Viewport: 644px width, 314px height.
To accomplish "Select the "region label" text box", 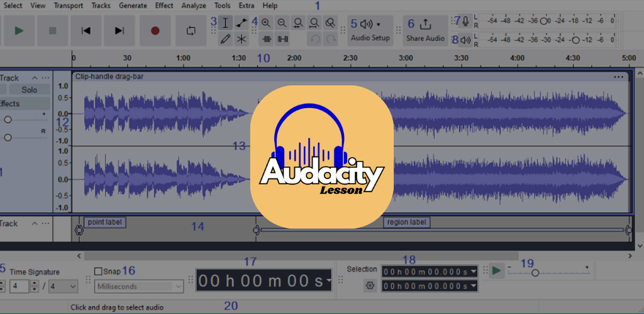I will click(407, 222).
